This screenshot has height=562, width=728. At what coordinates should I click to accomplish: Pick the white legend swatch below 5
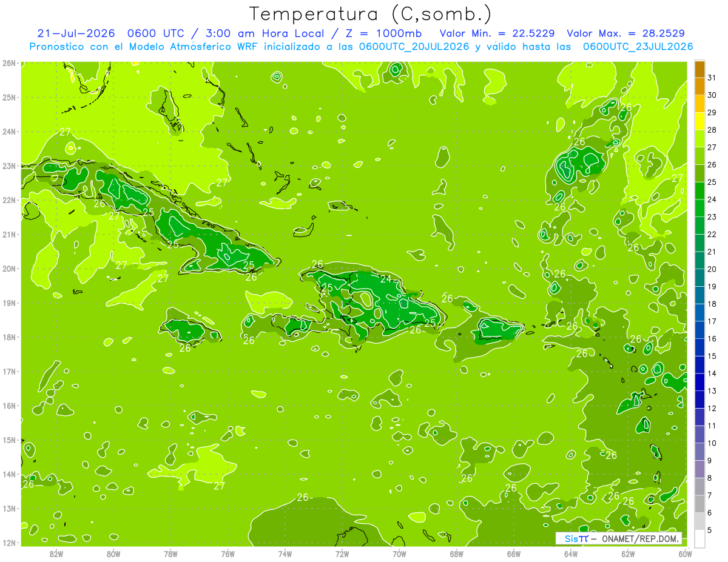tap(699, 538)
